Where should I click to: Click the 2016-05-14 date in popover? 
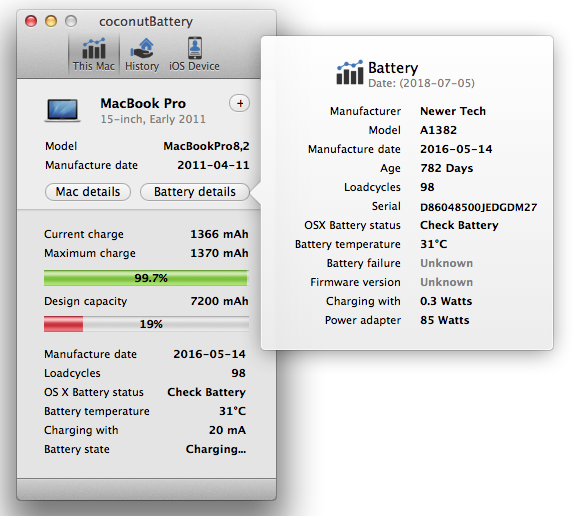click(456, 149)
